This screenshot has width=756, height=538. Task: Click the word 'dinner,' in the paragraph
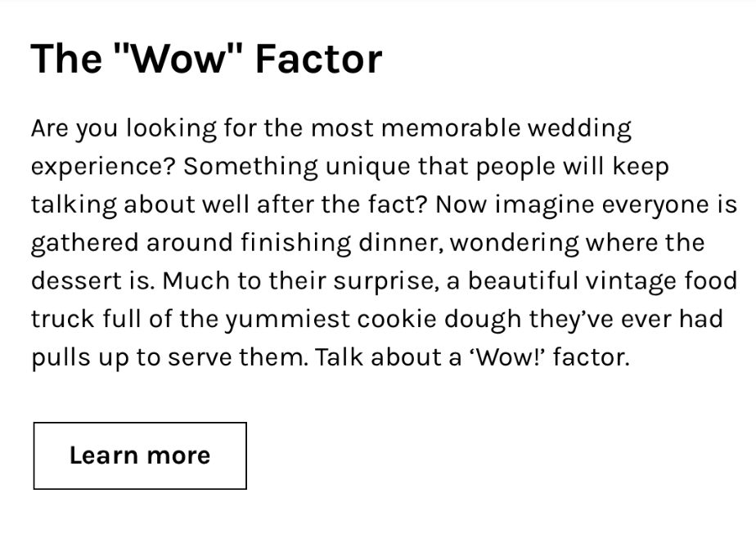(401, 242)
